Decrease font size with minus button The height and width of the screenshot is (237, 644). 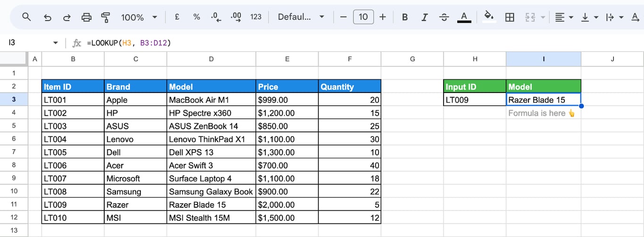pyautogui.click(x=343, y=17)
